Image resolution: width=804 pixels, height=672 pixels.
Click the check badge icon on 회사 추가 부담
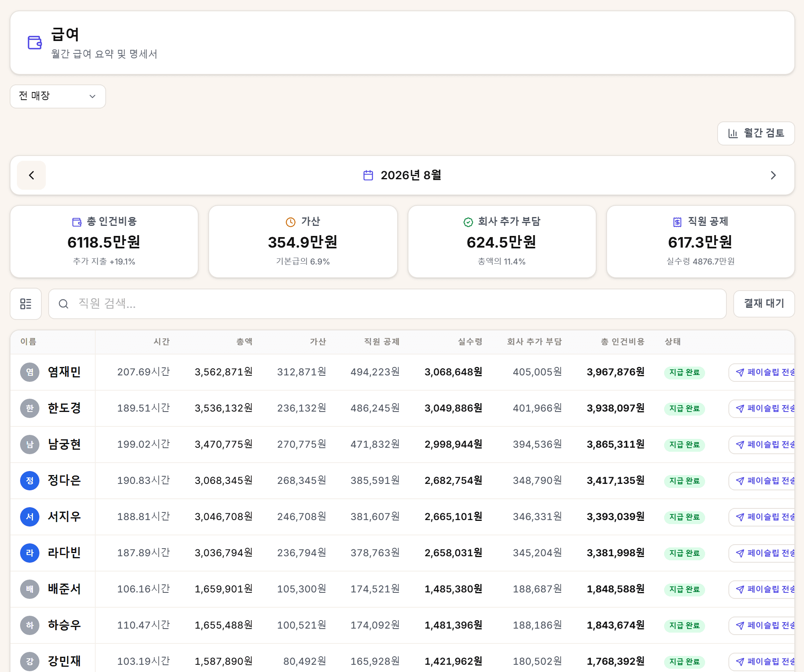(x=468, y=222)
